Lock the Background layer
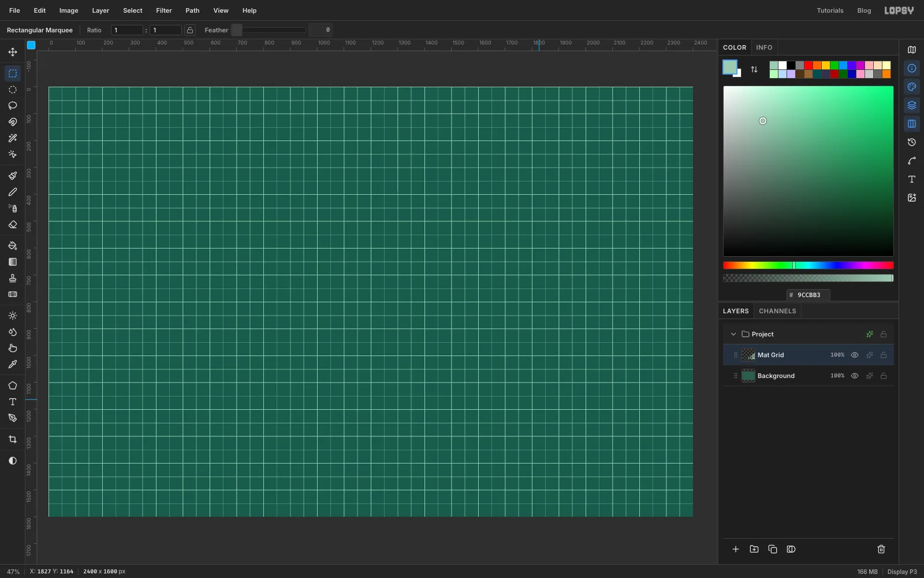The width and height of the screenshot is (924, 578). [884, 376]
